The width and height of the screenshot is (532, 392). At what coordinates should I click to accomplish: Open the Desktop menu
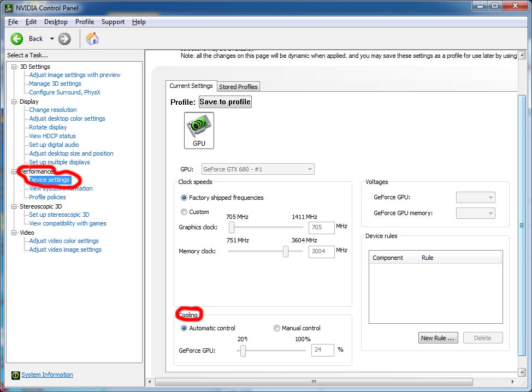tap(56, 22)
